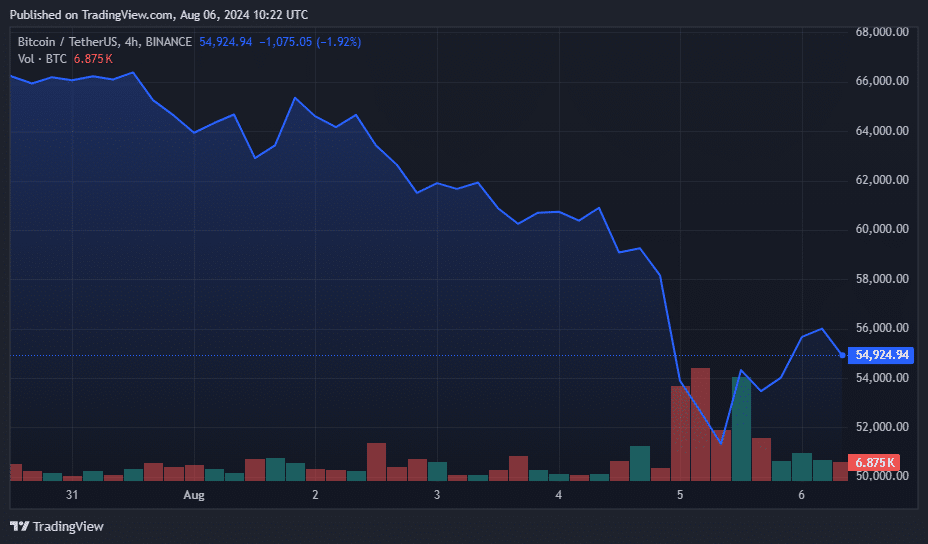The image size is (928, 544).
Task: Click the 58,000.00 price axis label
Action: click(x=882, y=279)
